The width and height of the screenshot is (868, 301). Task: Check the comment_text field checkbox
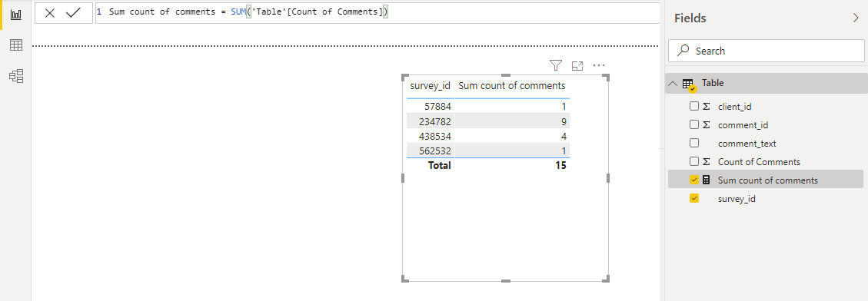(x=694, y=143)
